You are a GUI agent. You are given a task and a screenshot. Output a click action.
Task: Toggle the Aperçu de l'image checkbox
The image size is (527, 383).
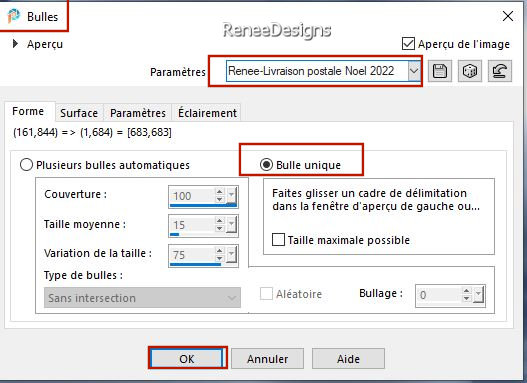click(408, 44)
